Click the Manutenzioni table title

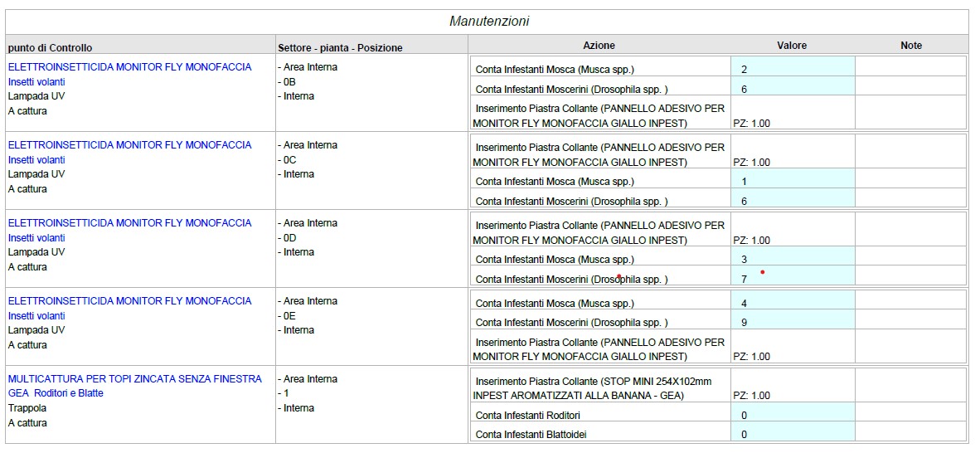(x=489, y=22)
